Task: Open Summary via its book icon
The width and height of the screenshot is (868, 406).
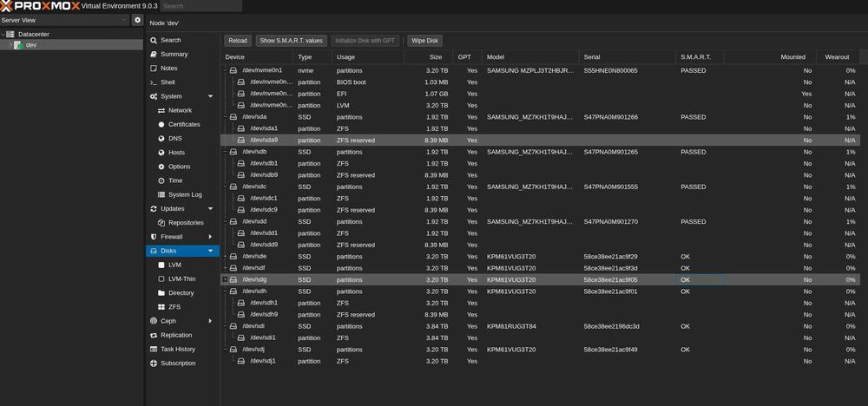Action: (x=154, y=54)
